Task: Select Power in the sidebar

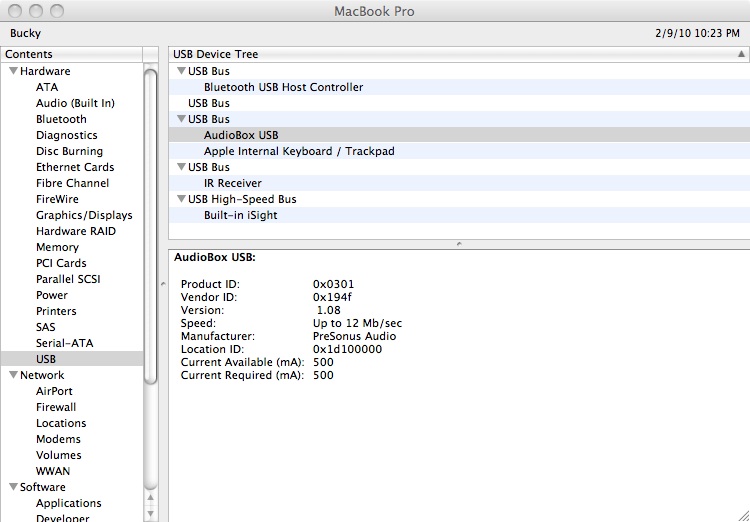Action: [x=52, y=295]
